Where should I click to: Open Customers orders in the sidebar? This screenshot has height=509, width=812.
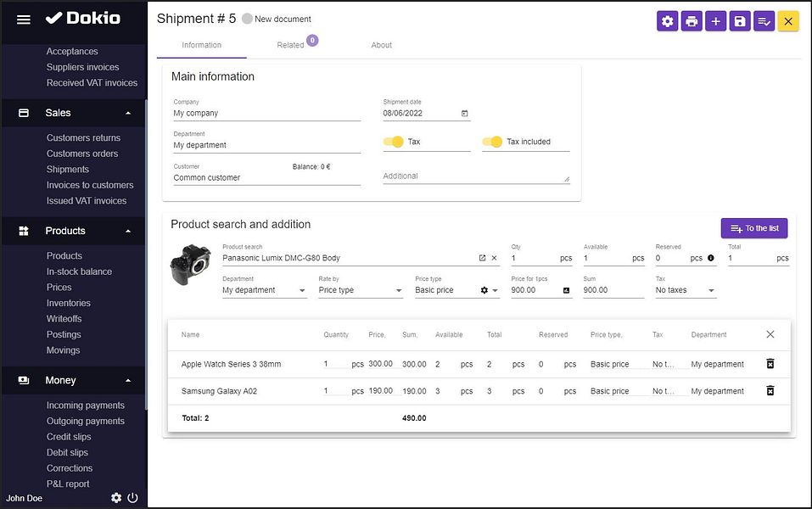[x=82, y=154]
